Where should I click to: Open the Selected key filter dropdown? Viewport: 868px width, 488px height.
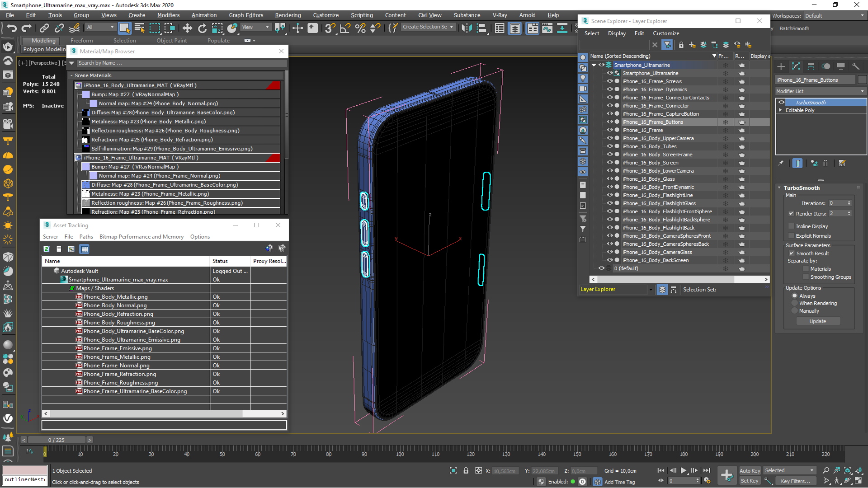coord(789,470)
